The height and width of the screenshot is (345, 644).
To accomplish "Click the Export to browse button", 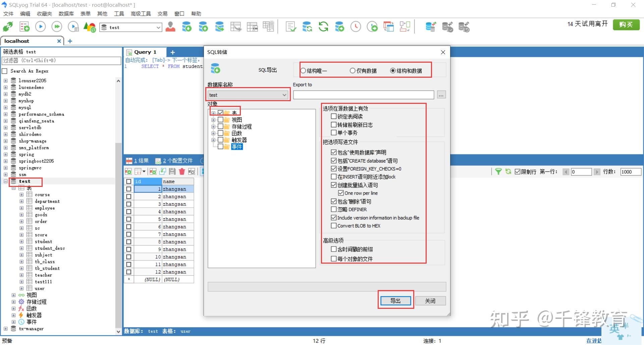I will [441, 95].
